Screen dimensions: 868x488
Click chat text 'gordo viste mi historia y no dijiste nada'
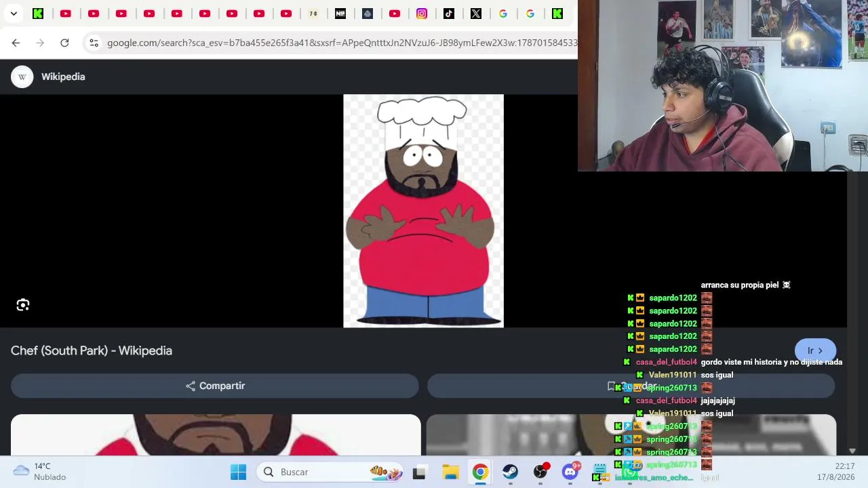coord(772,362)
